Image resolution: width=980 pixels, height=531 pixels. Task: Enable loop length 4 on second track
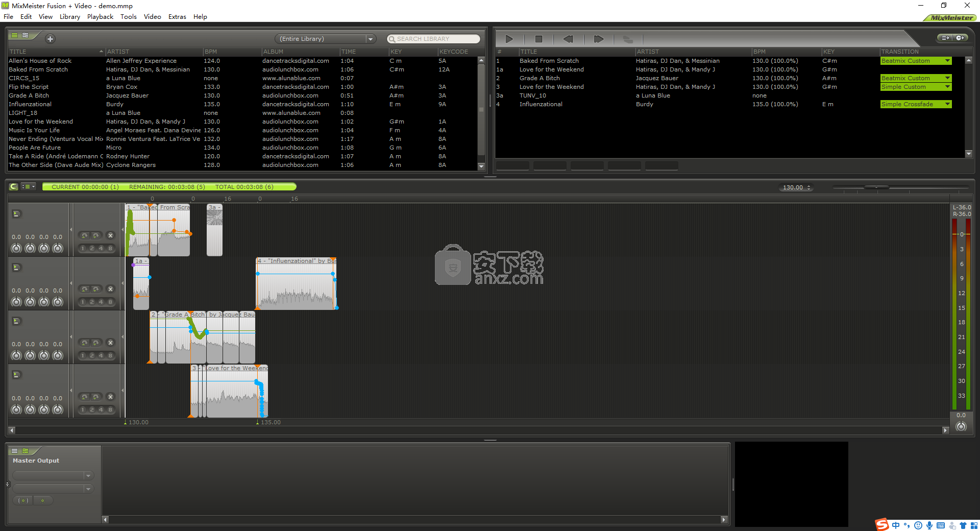point(101,302)
